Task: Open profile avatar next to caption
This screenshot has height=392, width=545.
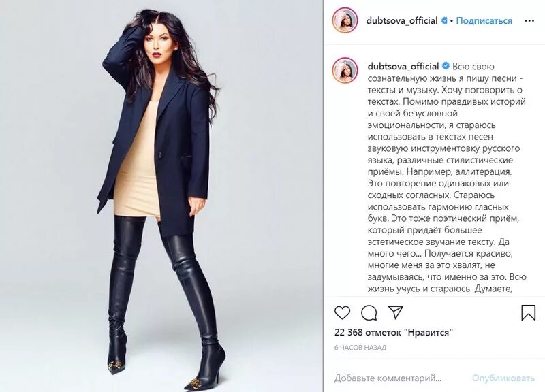Action: [345, 71]
